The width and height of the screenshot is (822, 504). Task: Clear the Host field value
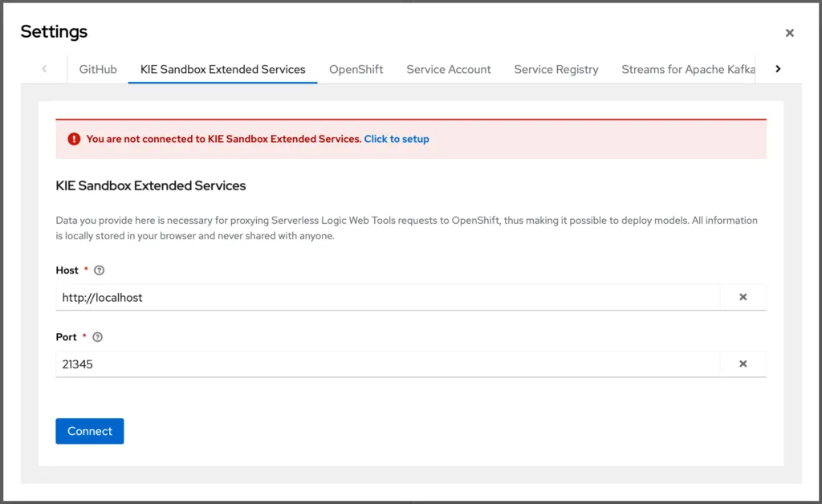pyautogui.click(x=743, y=297)
